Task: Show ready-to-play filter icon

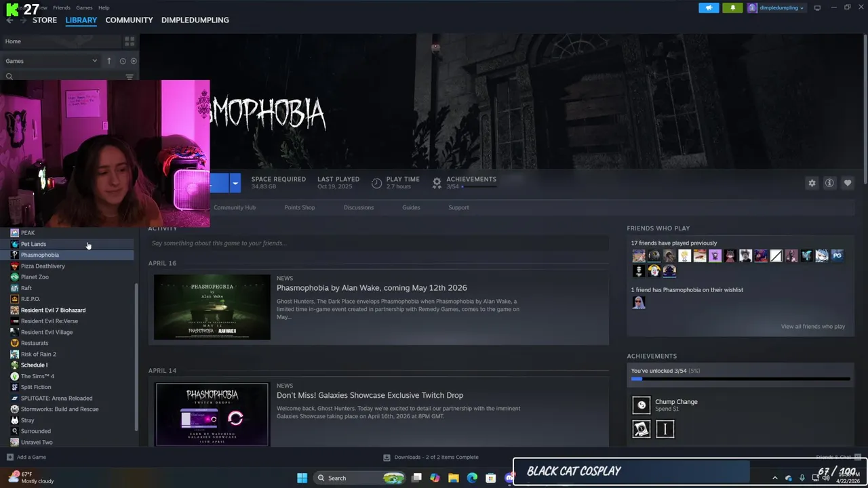Action: click(133, 61)
